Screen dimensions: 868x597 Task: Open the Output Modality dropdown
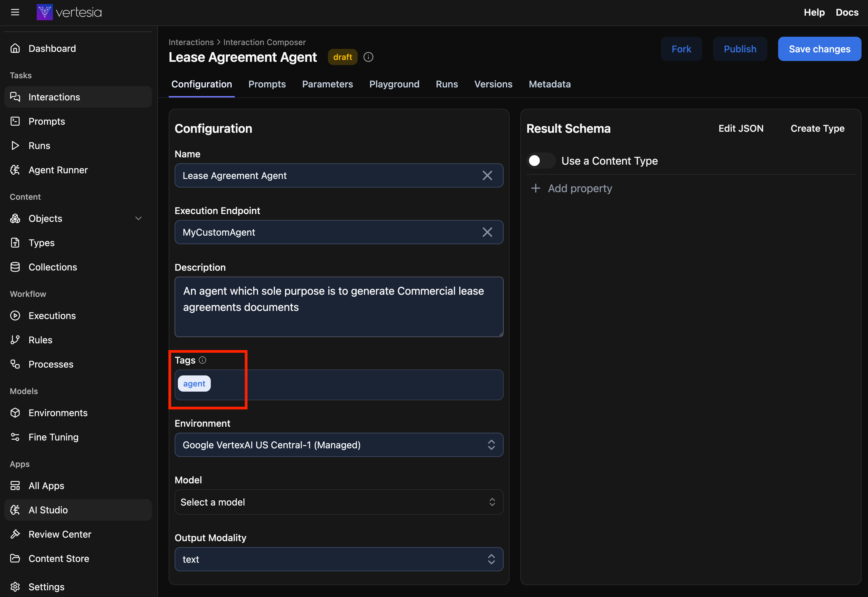[339, 559]
